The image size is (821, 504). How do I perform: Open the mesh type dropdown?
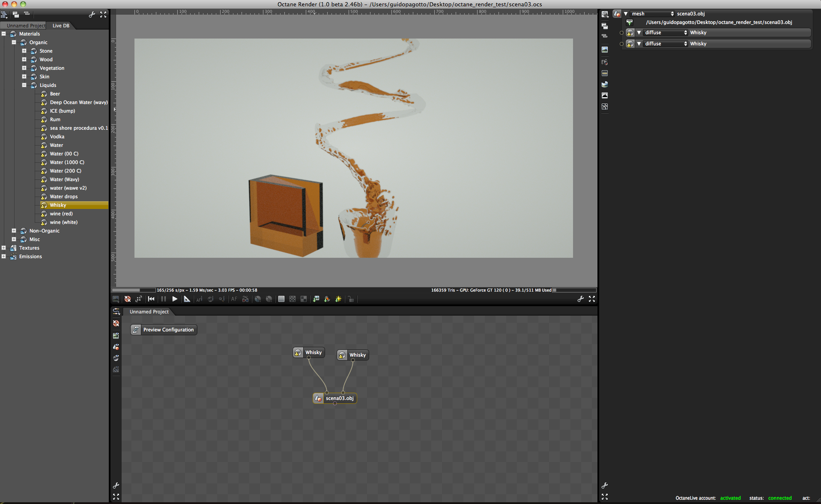(x=652, y=14)
